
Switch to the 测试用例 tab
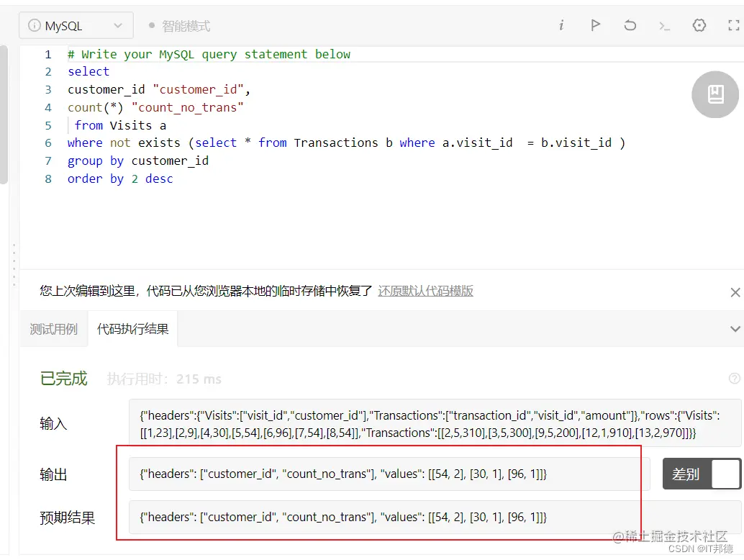click(54, 329)
